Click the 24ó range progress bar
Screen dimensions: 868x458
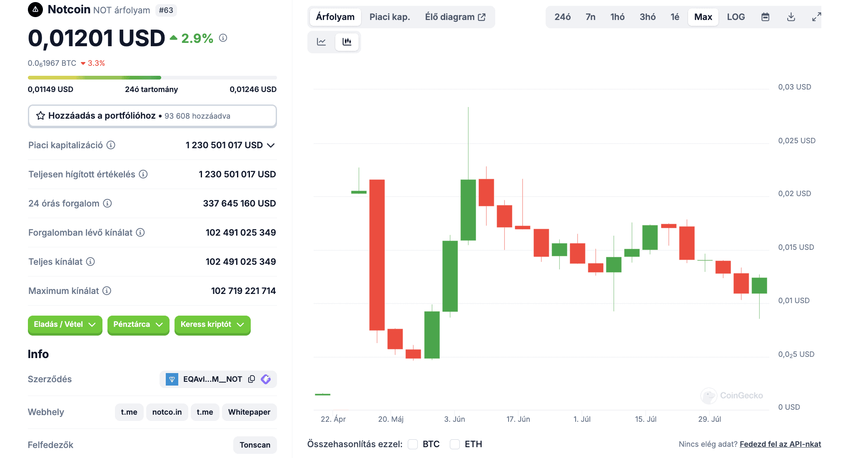[x=152, y=77]
